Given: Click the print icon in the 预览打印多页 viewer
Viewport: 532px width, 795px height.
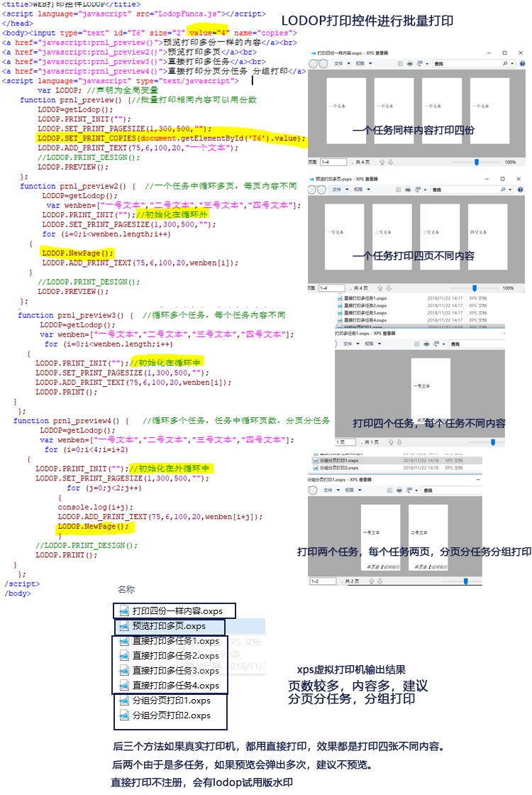Looking at the screenshot, I should click(x=409, y=190).
